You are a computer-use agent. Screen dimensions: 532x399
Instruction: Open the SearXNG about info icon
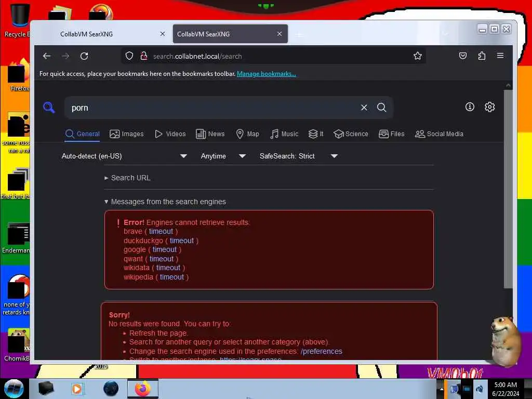[x=470, y=107]
